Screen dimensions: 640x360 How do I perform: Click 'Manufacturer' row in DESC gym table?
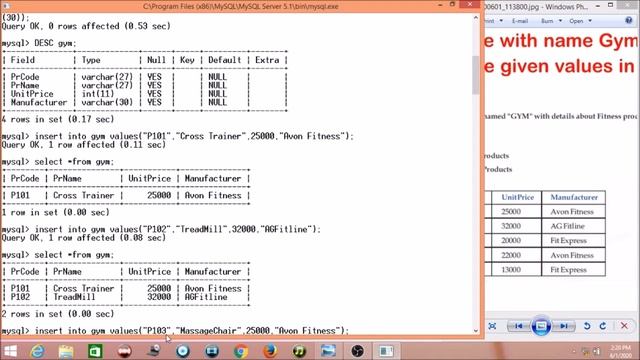click(39, 102)
